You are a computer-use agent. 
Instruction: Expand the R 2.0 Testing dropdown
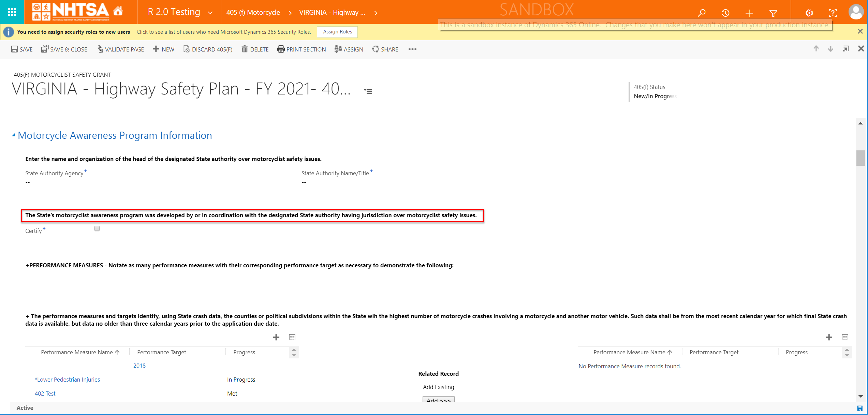click(210, 13)
